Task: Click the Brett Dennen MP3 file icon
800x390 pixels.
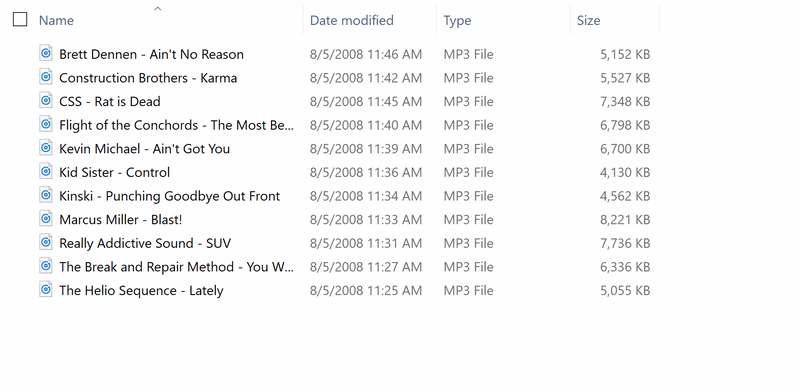Action: (x=46, y=53)
